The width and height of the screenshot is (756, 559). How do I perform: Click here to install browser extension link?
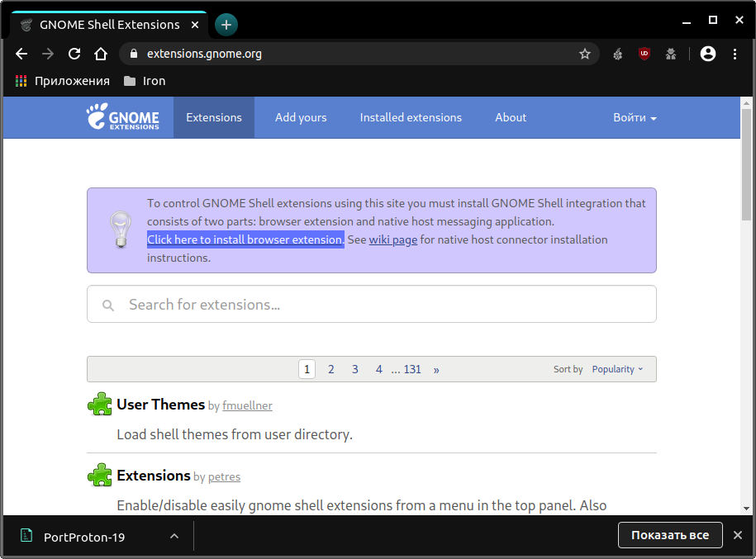tap(245, 239)
